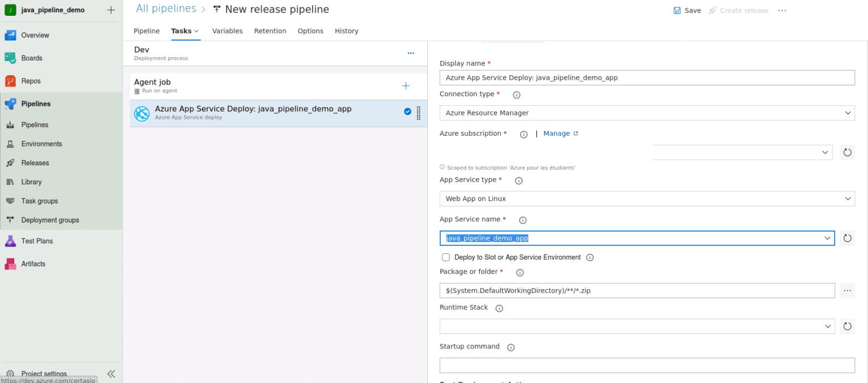Click the Boards icon in sidebar

(10, 58)
